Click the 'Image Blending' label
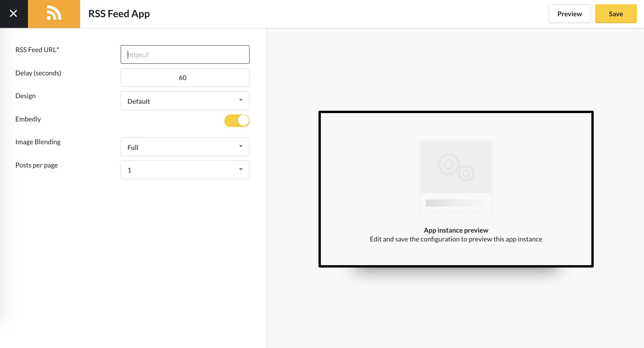This screenshot has height=348, width=644. pos(38,142)
